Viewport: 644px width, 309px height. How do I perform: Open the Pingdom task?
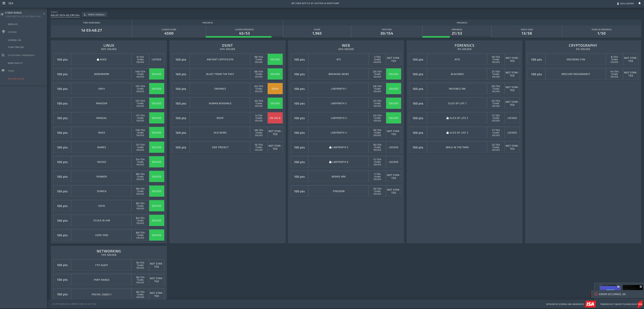tap(346, 191)
